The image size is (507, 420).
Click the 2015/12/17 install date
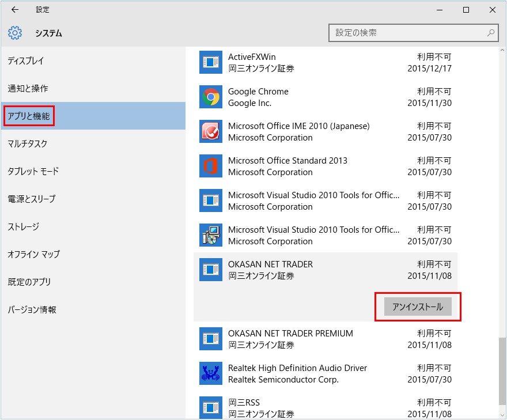click(x=429, y=69)
